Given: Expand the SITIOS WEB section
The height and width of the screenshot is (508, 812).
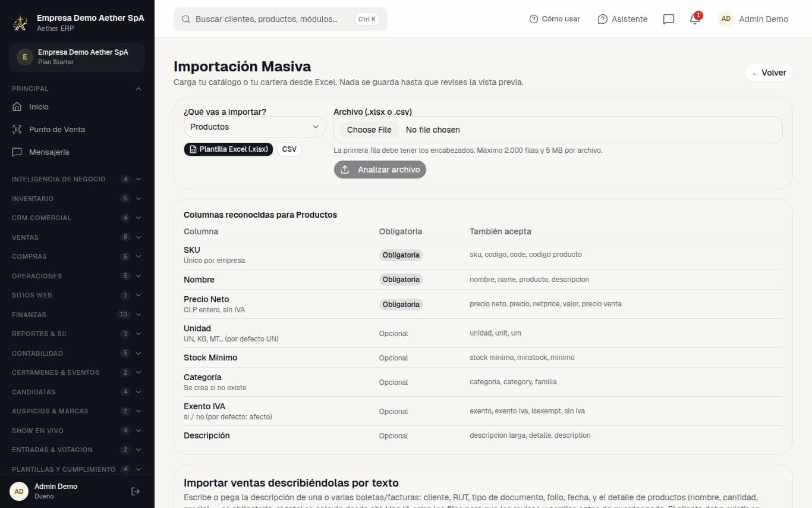Looking at the screenshot, I should point(77,295).
